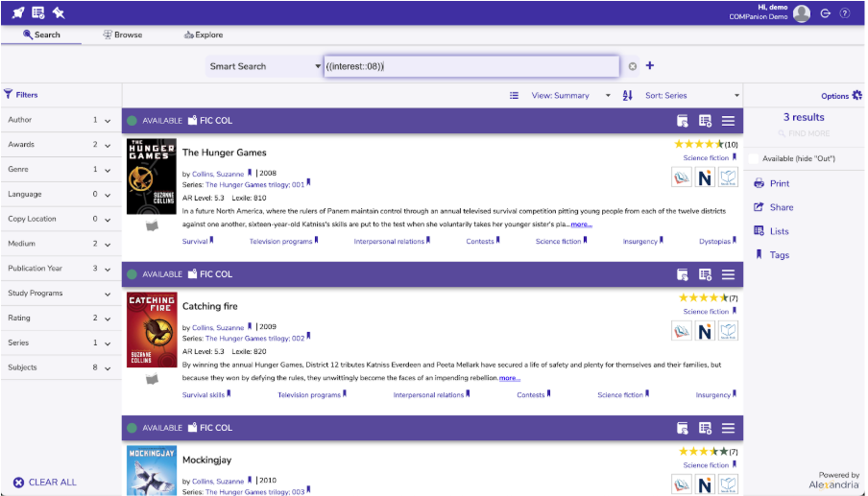Open Catching fire title link
The image size is (868, 496).
tap(210, 306)
